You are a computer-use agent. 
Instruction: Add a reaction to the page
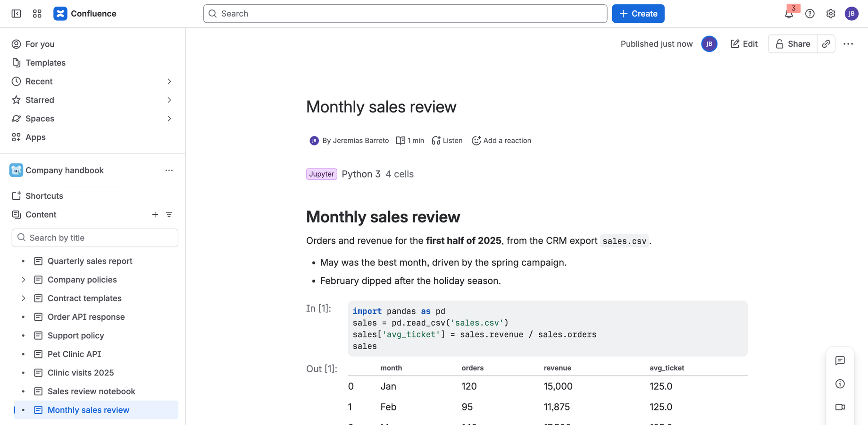tap(501, 141)
